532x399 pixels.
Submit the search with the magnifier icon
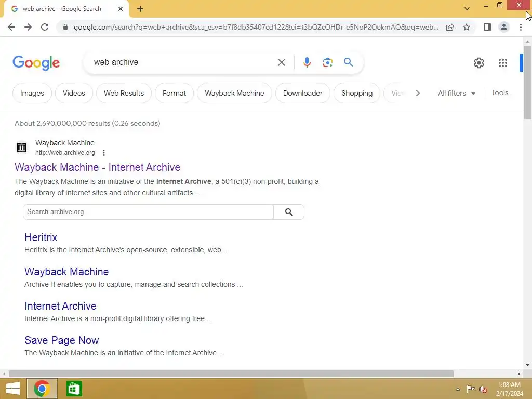pos(348,62)
